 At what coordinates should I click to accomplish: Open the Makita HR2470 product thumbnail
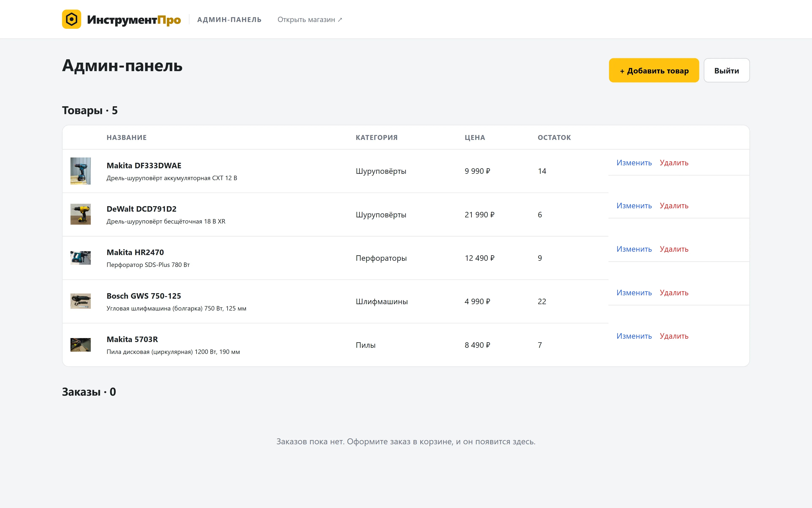(x=81, y=258)
